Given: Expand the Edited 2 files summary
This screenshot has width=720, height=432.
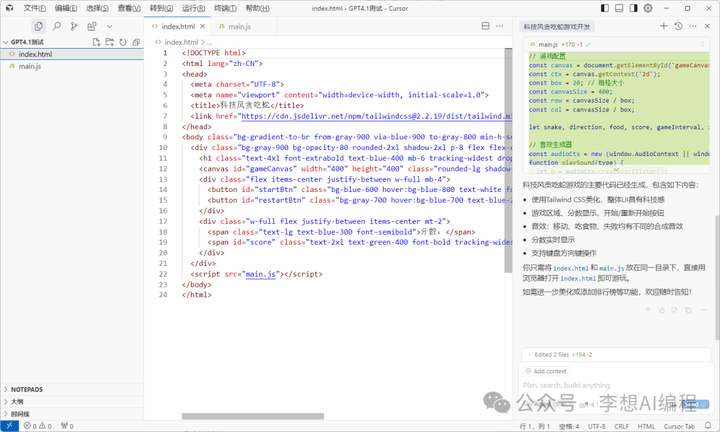Looking at the screenshot, I should point(616,354).
